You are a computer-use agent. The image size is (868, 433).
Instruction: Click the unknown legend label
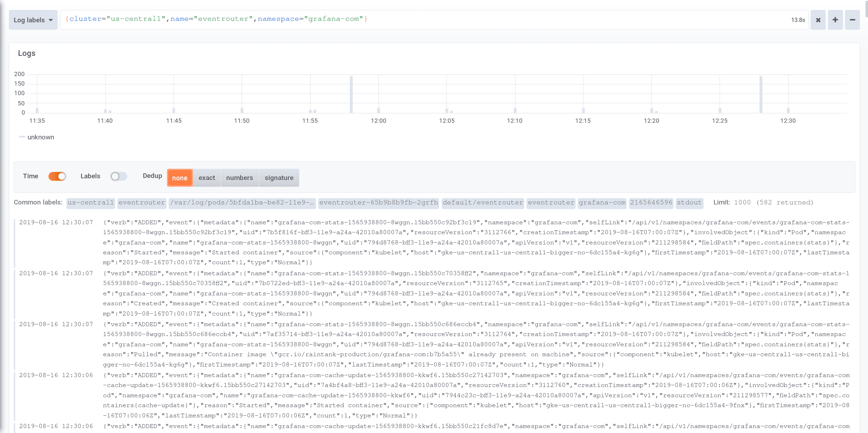point(41,137)
